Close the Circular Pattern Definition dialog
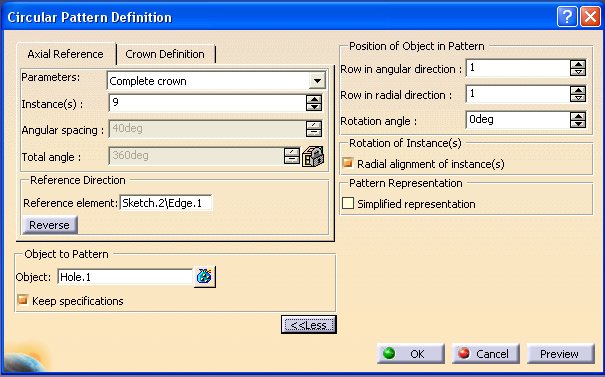 coord(591,17)
